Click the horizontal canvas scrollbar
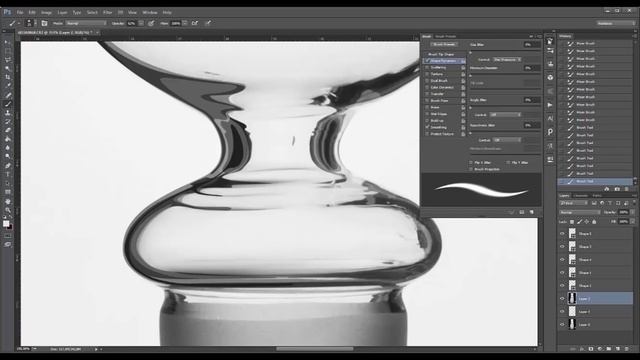Image resolution: width=640 pixels, height=360 pixels. pos(314,349)
